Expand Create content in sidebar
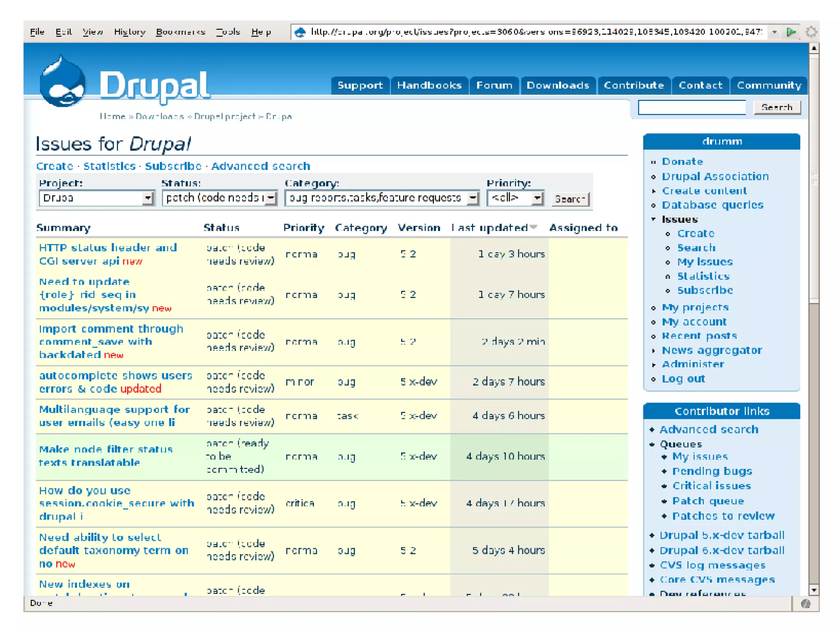Screen dimensions: 840x630 [x=654, y=191]
